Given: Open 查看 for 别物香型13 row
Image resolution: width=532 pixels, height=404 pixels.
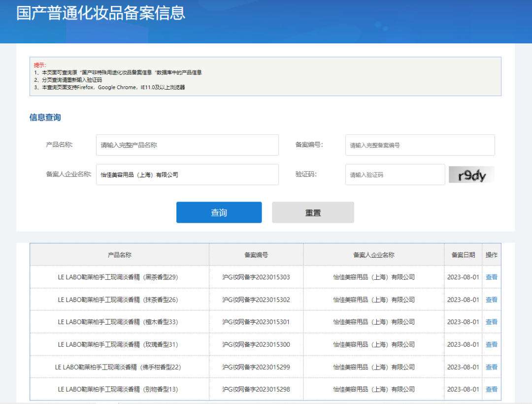Looking at the screenshot, I should tap(491, 389).
